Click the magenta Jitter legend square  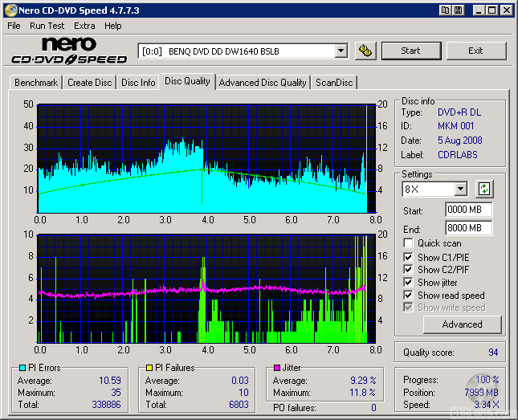coord(277,368)
